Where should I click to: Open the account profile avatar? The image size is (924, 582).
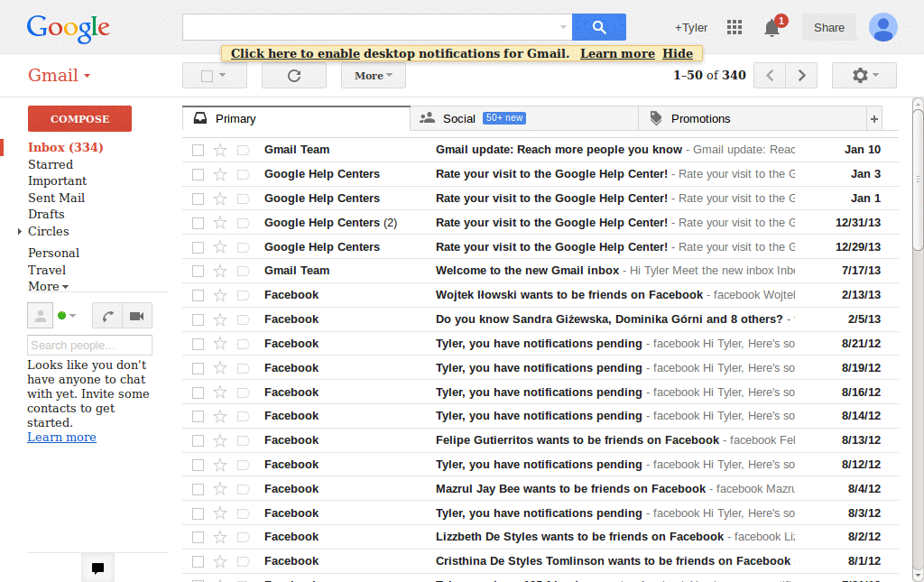coord(882,27)
